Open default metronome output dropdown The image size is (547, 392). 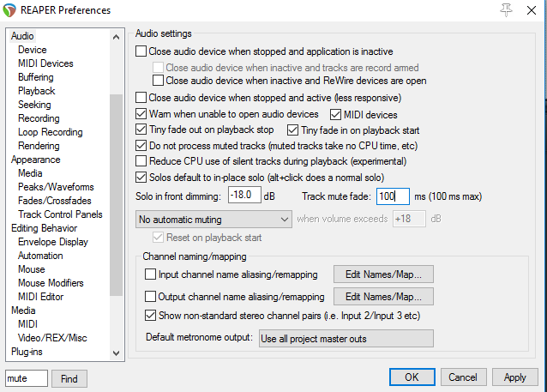[346, 337]
